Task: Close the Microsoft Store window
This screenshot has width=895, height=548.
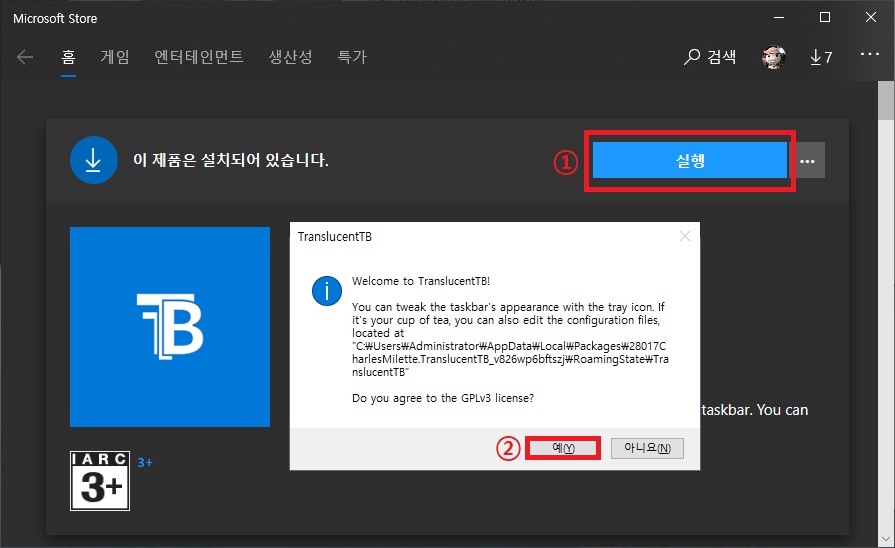Action: coord(871,18)
